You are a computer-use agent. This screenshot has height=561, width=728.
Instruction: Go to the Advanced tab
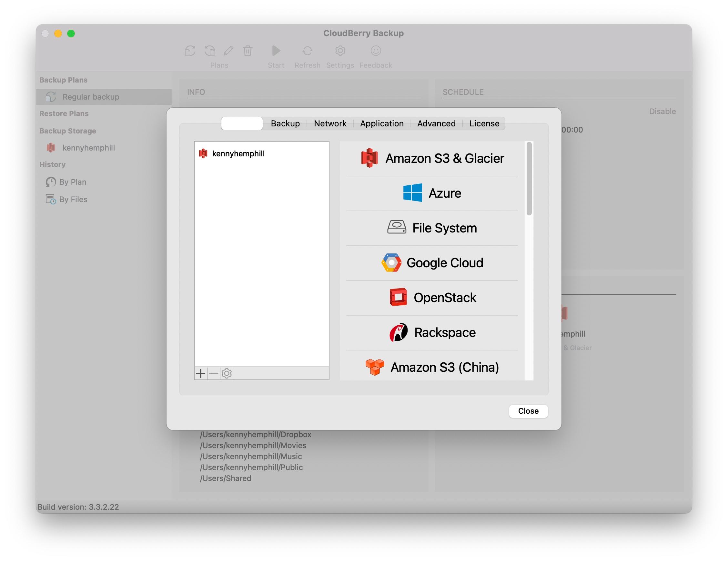pos(436,123)
